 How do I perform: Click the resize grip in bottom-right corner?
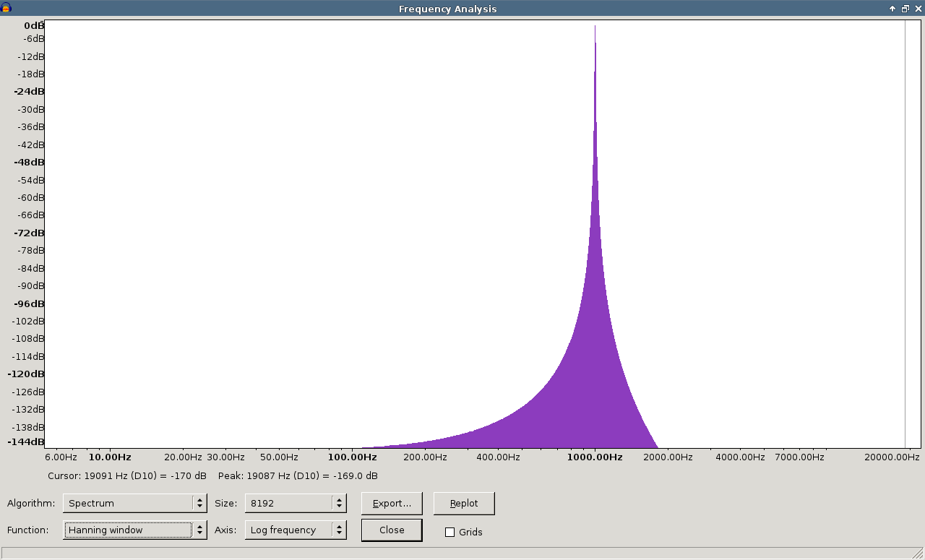point(918,553)
